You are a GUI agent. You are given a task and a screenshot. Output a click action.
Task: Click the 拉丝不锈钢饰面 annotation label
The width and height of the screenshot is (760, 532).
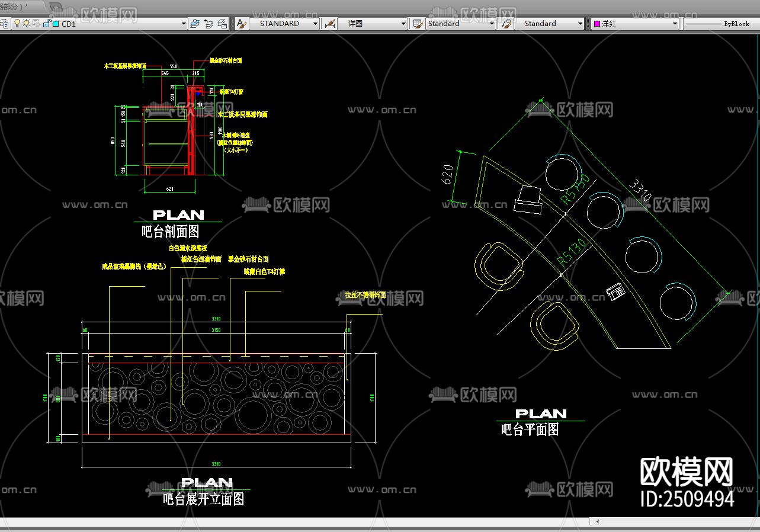click(x=365, y=294)
